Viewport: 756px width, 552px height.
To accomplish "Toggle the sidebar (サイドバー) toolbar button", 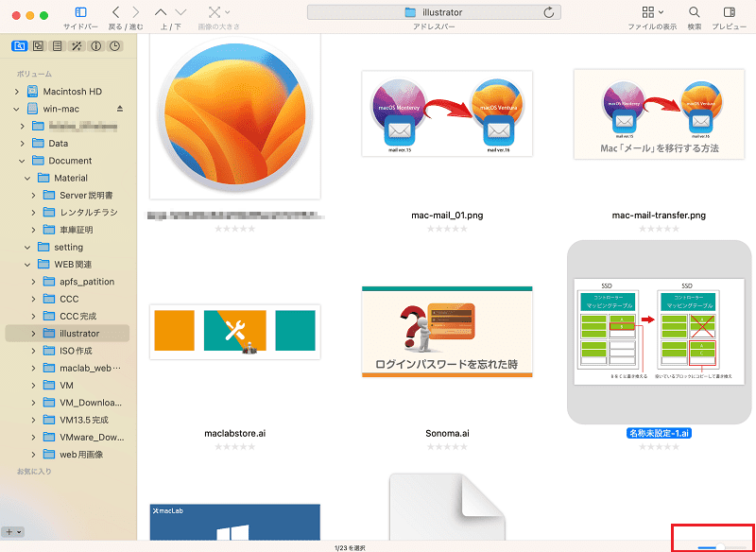I will tap(81, 12).
